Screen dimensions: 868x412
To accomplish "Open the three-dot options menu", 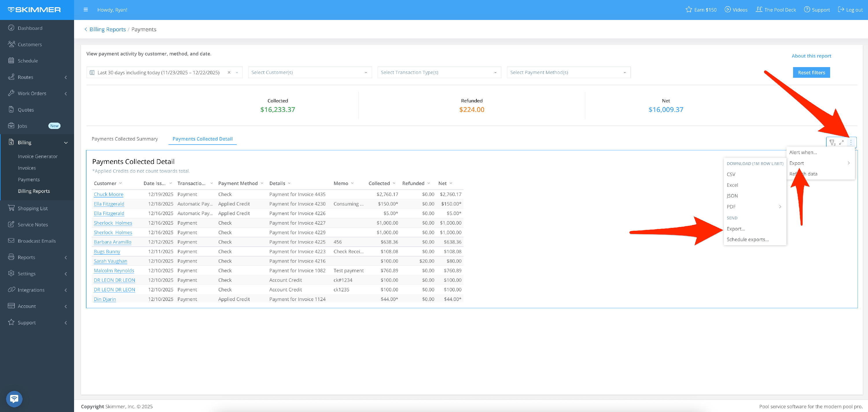I will tap(851, 142).
